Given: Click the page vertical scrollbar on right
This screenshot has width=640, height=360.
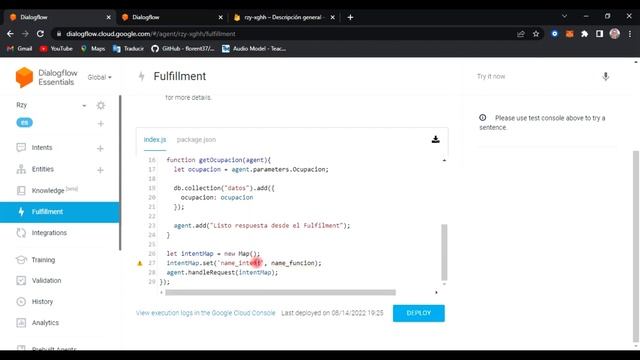Looking at the screenshot, I should [x=636, y=246].
